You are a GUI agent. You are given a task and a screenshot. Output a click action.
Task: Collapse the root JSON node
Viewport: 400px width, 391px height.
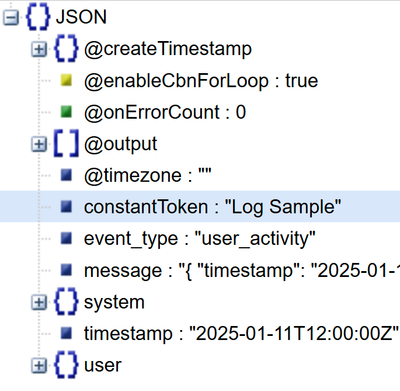11,17
